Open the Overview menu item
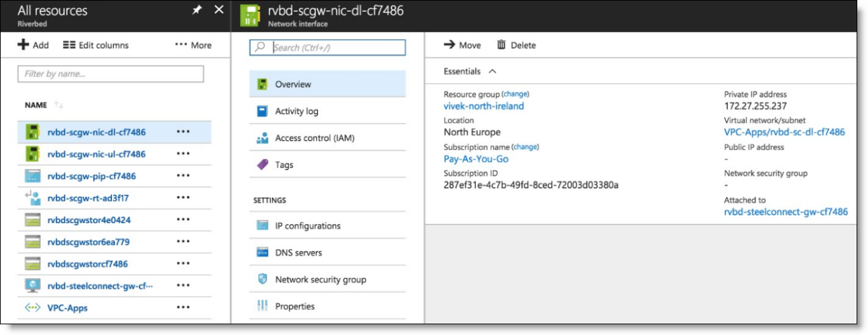 [328, 84]
